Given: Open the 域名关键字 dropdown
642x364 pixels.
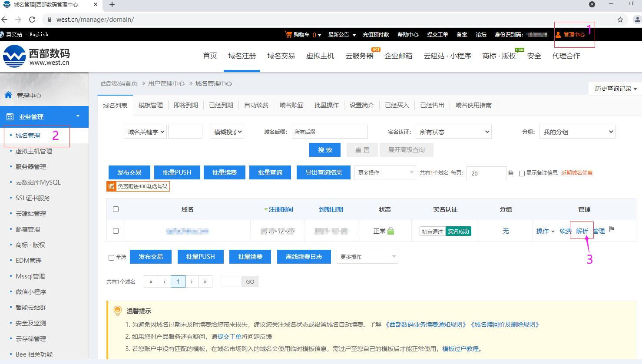Looking at the screenshot, I should [145, 132].
